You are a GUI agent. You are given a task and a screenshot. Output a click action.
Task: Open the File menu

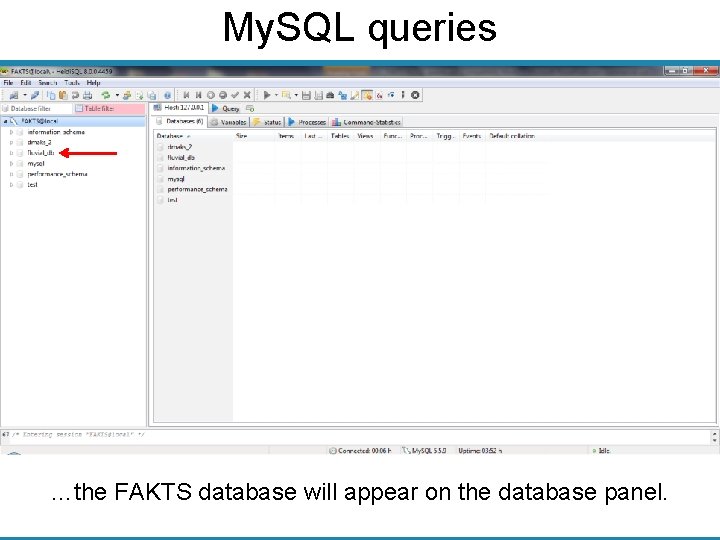coord(8,83)
